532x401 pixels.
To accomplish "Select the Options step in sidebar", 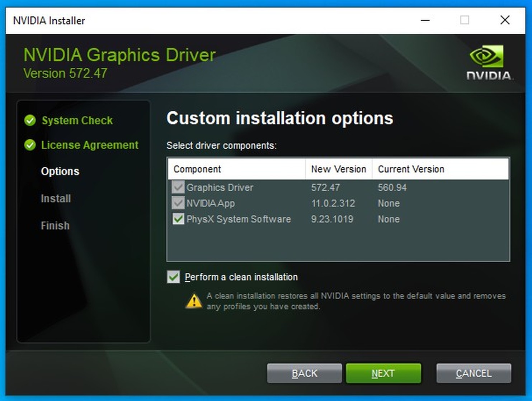I will click(x=60, y=171).
